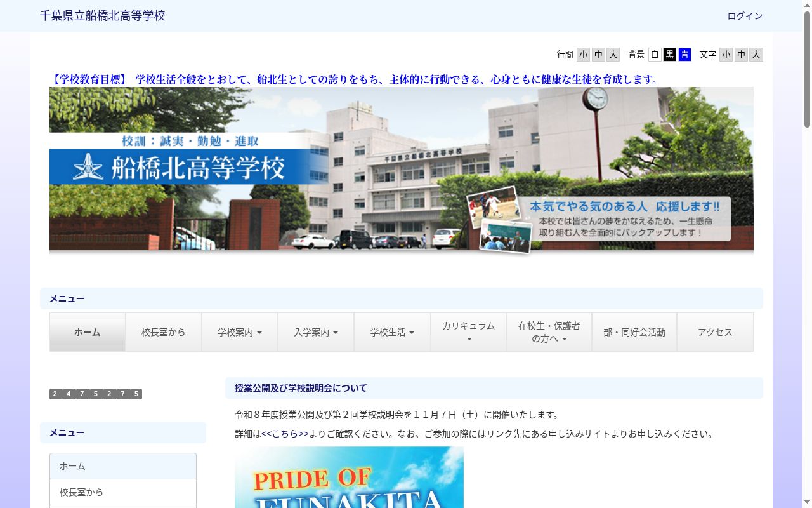The image size is (812, 508).
Task: Set line spacing to large (大)
Action: (613, 55)
